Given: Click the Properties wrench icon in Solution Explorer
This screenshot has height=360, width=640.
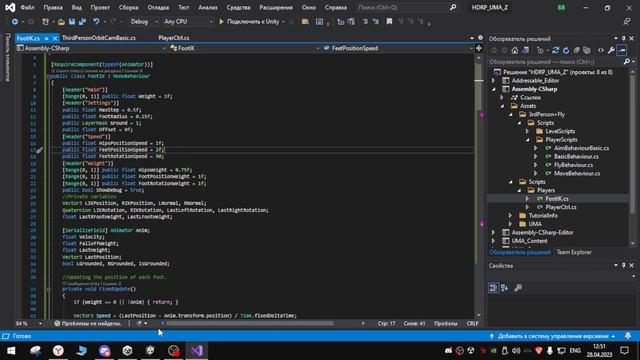Looking at the screenshot, I should (x=611, y=50).
